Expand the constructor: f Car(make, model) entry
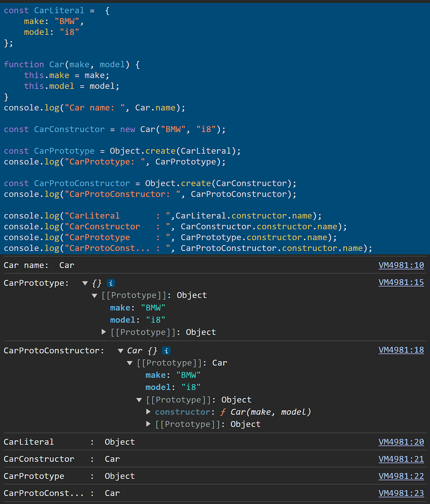 pos(148,412)
